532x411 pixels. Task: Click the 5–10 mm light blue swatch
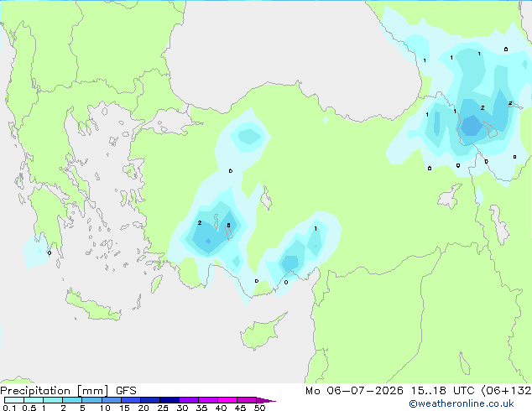pos(91,400)
